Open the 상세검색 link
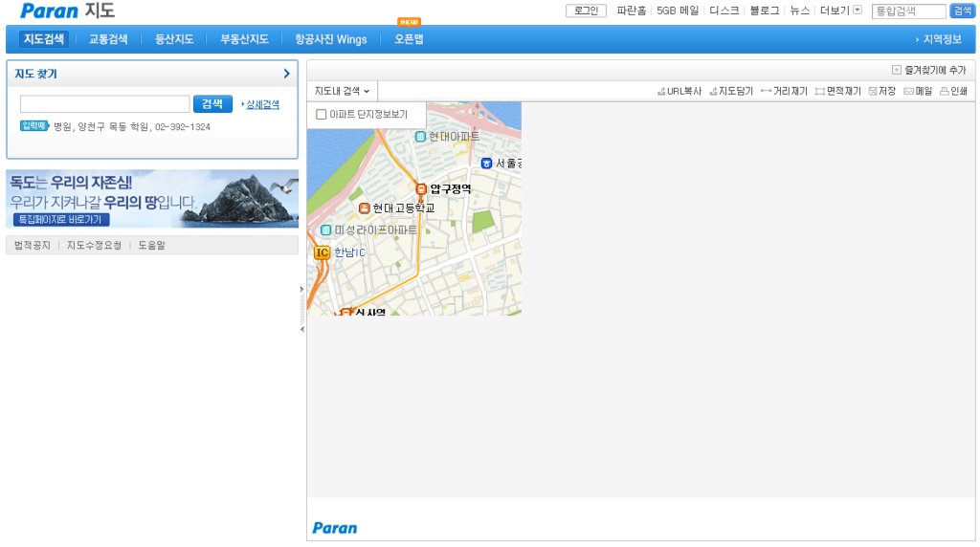 pos(262,104)
